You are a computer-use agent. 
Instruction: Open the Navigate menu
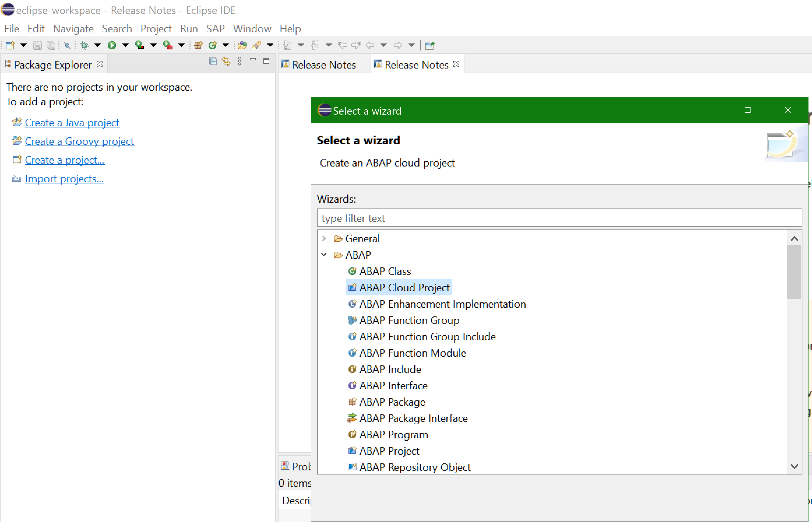(73, 29)
